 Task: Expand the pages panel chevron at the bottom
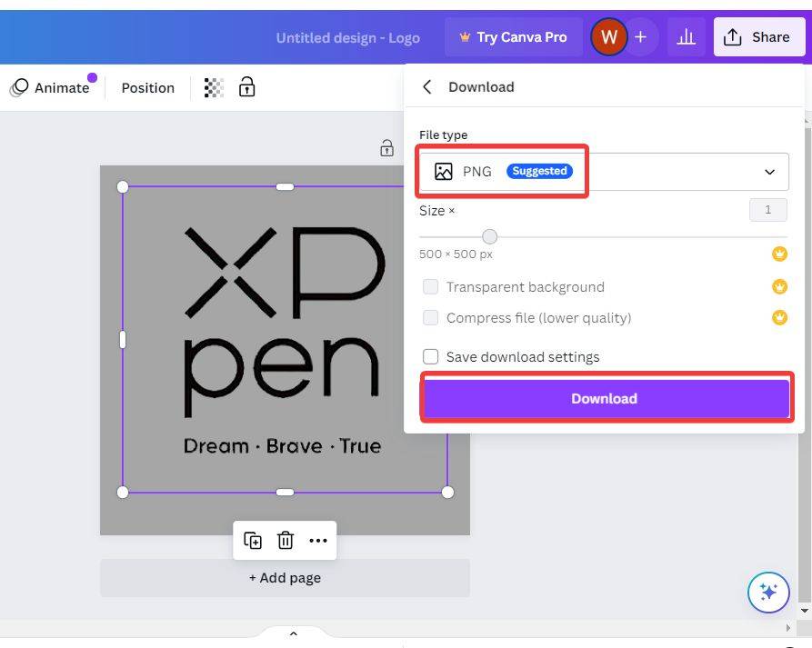pyautogui.click(x=293, y=633)
